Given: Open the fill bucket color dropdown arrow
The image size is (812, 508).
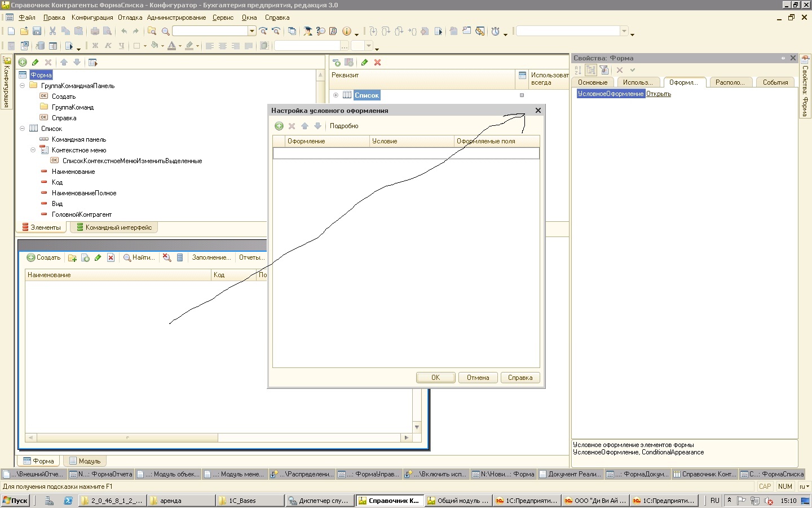Looking at the screenshot, I should (162, 46).
